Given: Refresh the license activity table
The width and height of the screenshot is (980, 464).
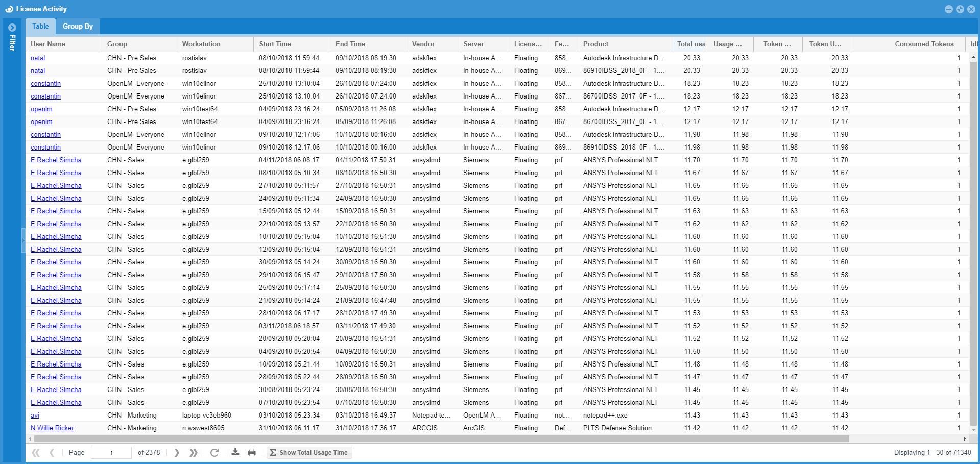Looking at the screenshot, I should (x=214, y=453).
